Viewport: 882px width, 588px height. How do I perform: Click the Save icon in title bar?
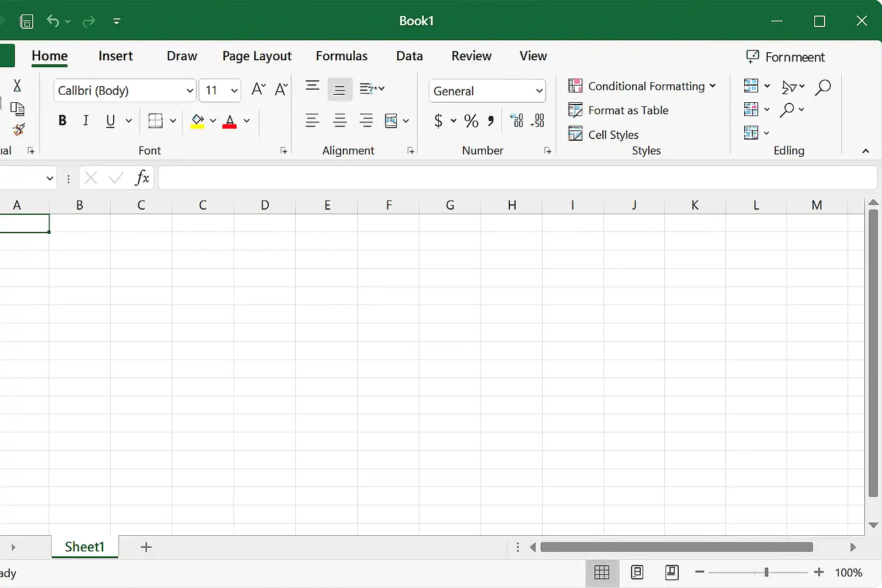(26, 22)
